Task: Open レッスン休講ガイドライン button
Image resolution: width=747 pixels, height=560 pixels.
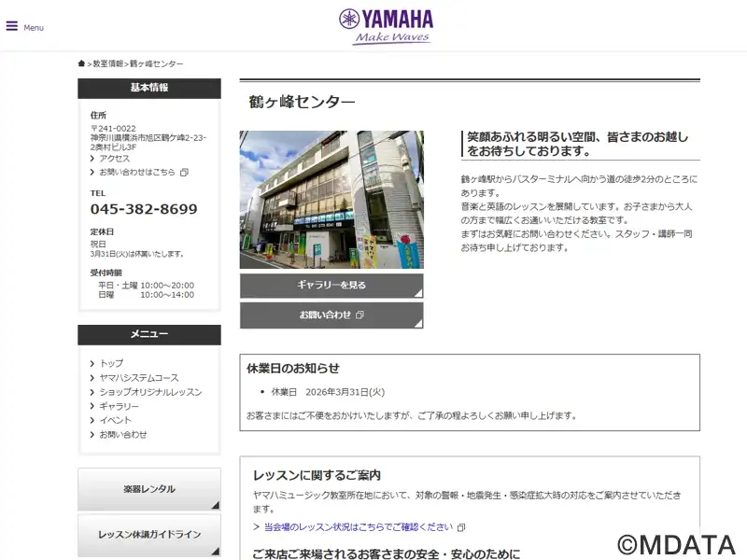Action: pyautogui.click(x=149, y=535)
